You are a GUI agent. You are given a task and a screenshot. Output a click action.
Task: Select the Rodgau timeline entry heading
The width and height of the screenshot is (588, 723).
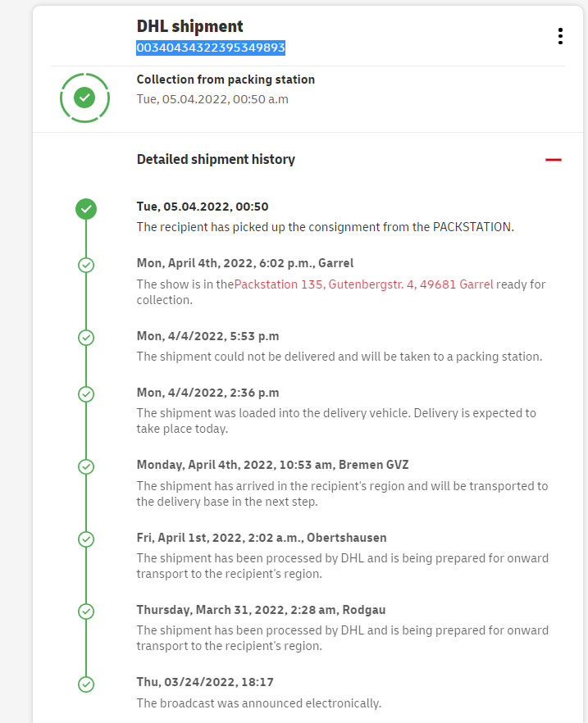click(261, 610)
